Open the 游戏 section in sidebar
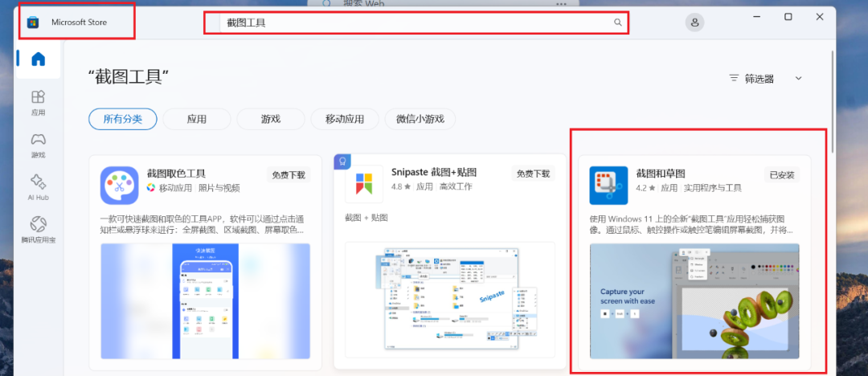The height and width of the screenshot is (376, 868). [39, 145]
